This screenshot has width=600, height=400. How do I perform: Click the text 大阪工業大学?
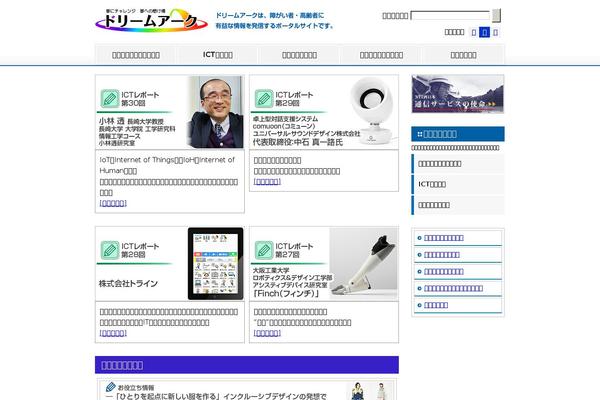coord(271,270)
